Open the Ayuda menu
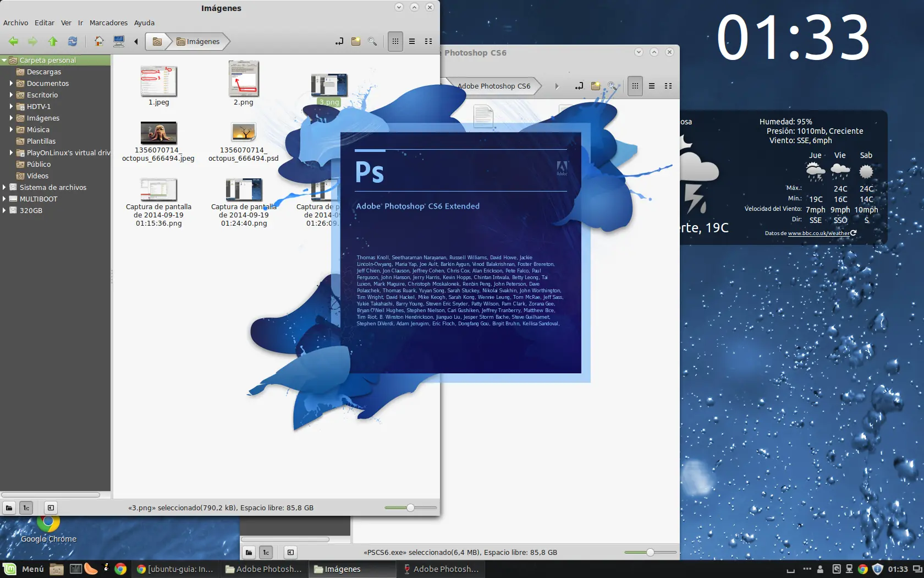The width and height of the screenshot is (924, 578). pyautogui.click(x=144, y=23)
